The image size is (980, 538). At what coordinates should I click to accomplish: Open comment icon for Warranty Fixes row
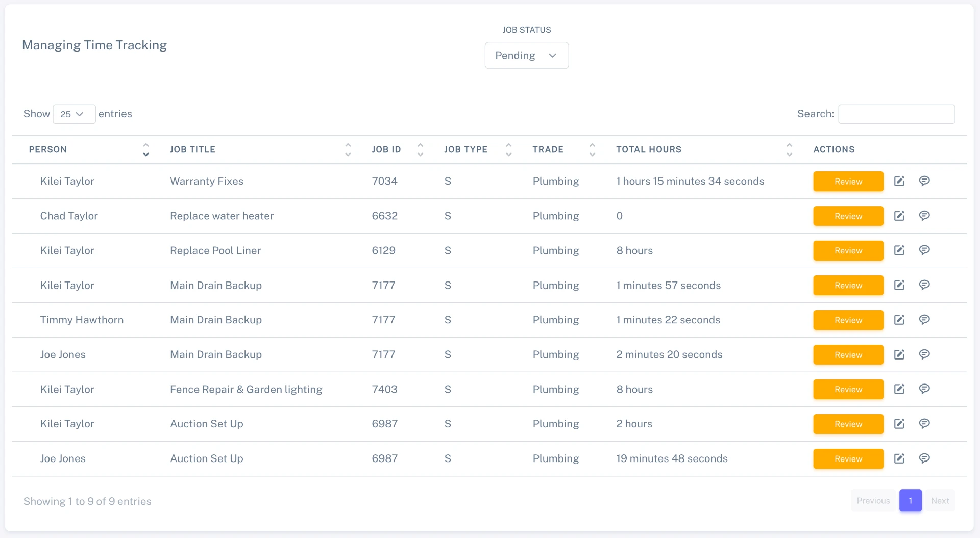point(924,181)
